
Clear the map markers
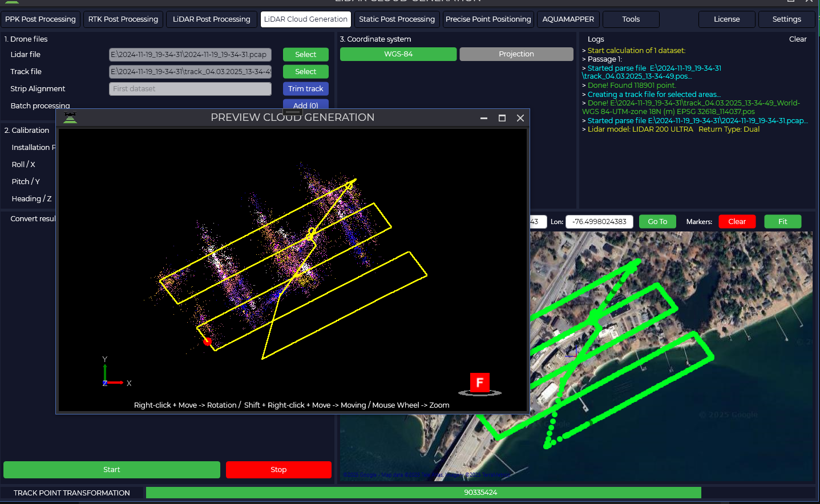pos(737,222)
